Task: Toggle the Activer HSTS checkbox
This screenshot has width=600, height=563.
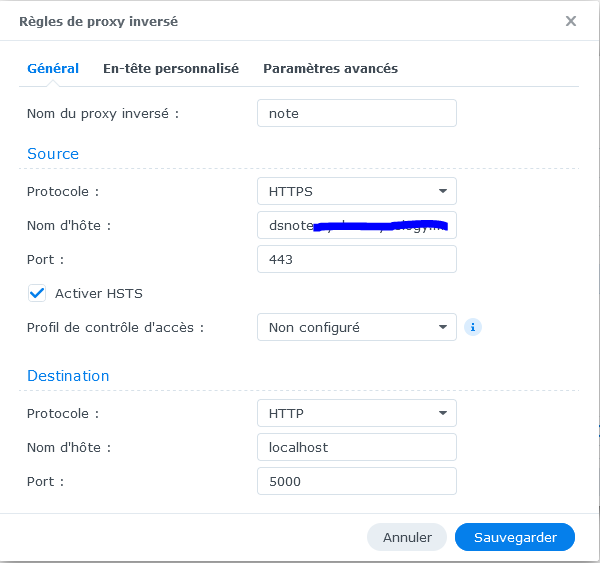Action: (x=38, y=293)
